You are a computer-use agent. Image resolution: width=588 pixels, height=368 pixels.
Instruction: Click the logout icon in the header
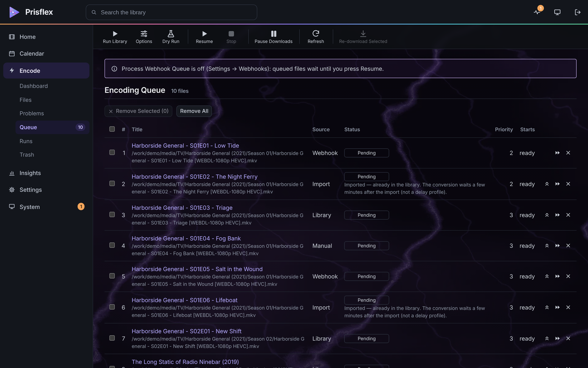coord(577,12)
